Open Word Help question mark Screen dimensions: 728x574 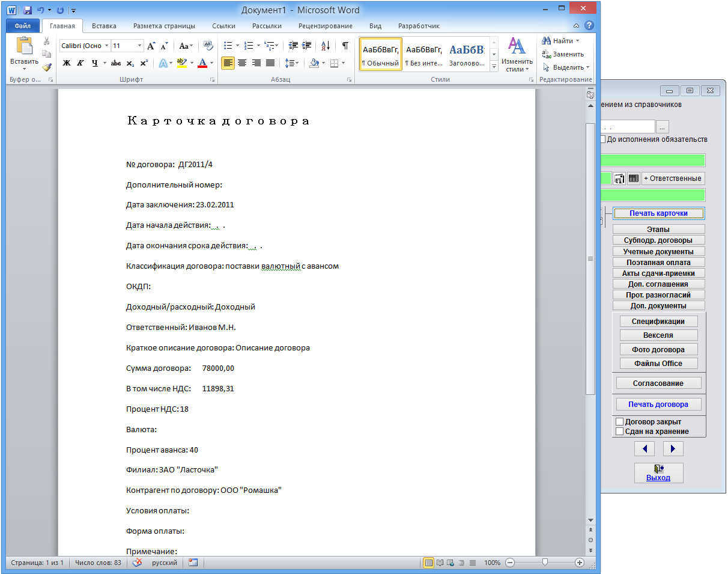(589, 26)
